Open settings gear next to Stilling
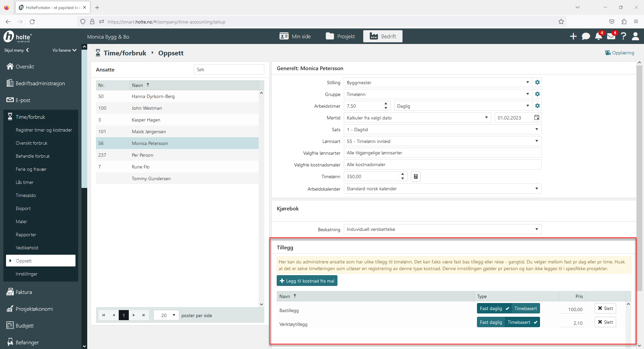644x349 pixels. 537,83
